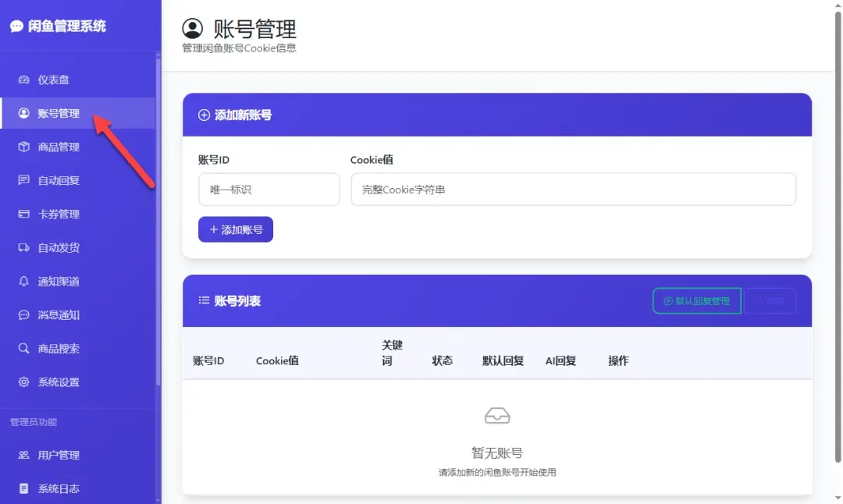Click the list icon beside 账号列表

click(x=204, y=300)
